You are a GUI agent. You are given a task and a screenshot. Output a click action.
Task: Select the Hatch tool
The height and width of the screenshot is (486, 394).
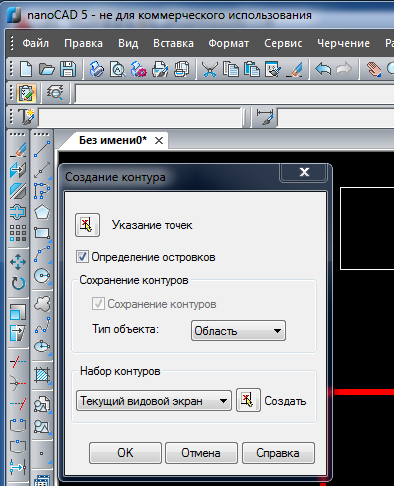pos(42,375)
